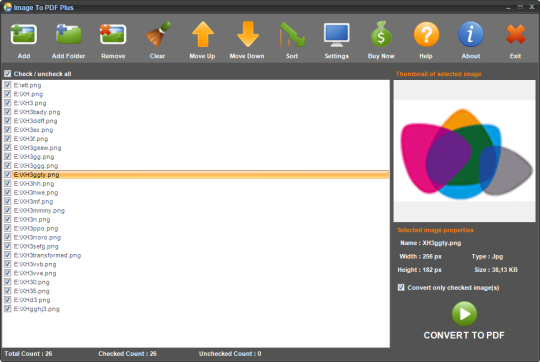This screenshot has width=540, height=362.
Task: Toggle checkbox for E:\XH3mmmy.png
Action: 8,210
